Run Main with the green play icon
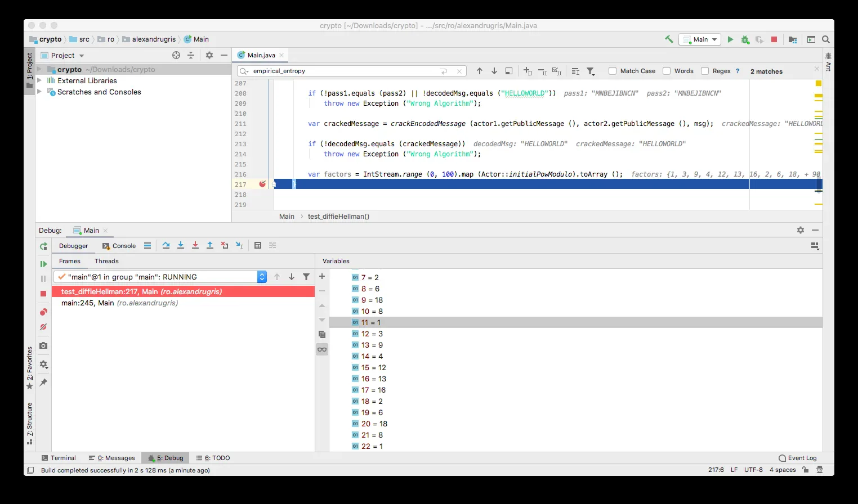 pyautogui.click(x=730, y=39)
